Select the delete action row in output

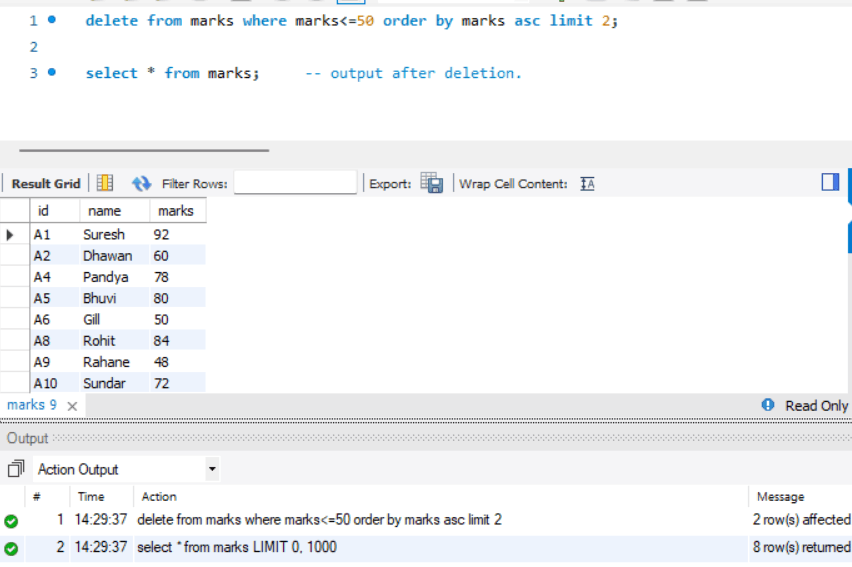point(426,520)
